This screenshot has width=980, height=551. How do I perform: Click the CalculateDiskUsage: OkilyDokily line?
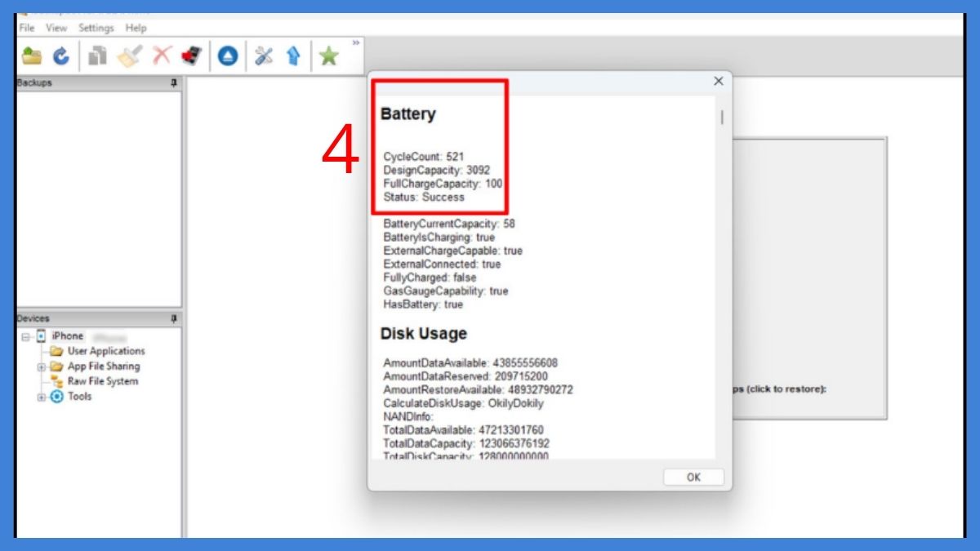(x=464, y=403)
